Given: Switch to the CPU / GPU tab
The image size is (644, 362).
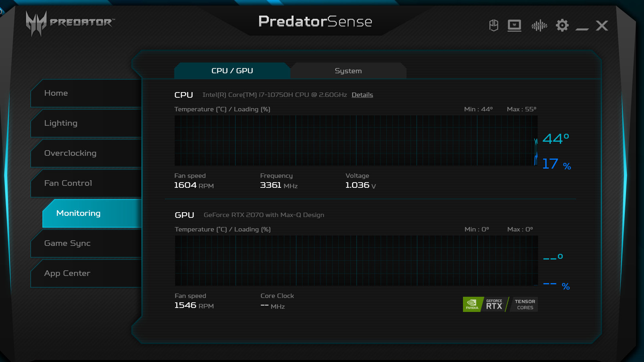Looking at the screenshot, I should click(x=232, y=70).
